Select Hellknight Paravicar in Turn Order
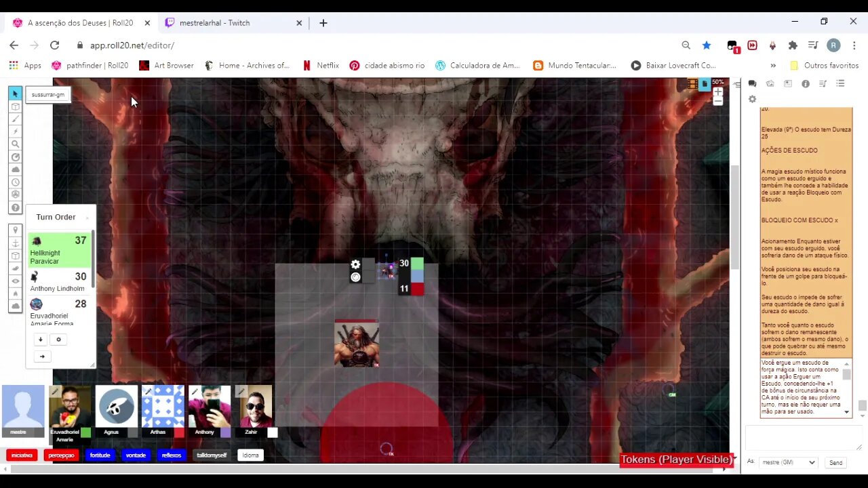This screenshot has width=868, height=488. 59,250
